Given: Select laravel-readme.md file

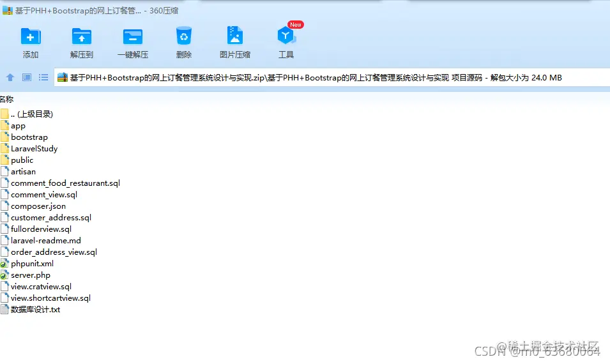Looking at the screenshot, I should click(x=41, y=240).
